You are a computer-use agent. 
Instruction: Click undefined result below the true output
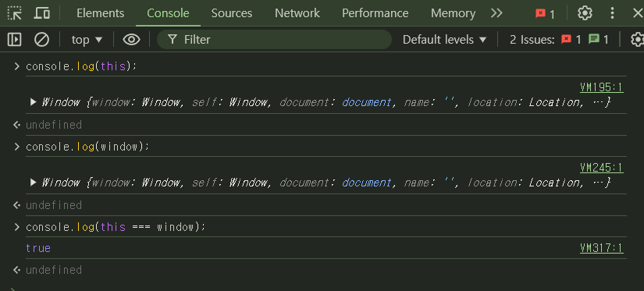click(x=54, y=270)
